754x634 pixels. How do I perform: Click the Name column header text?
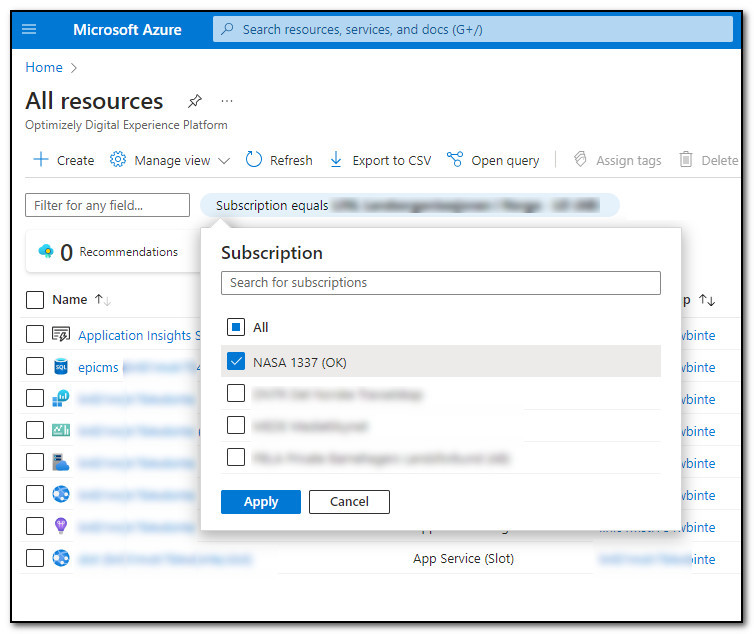pos(70,300)
